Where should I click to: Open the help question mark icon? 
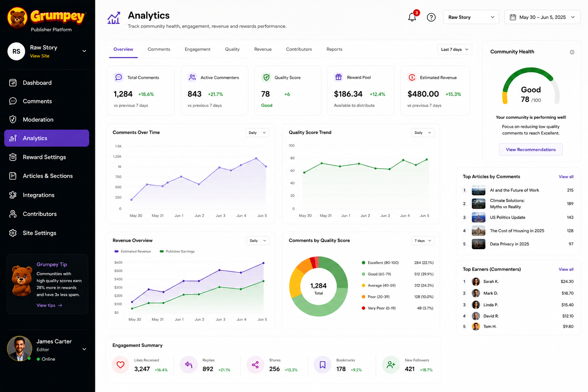(431, 17)
